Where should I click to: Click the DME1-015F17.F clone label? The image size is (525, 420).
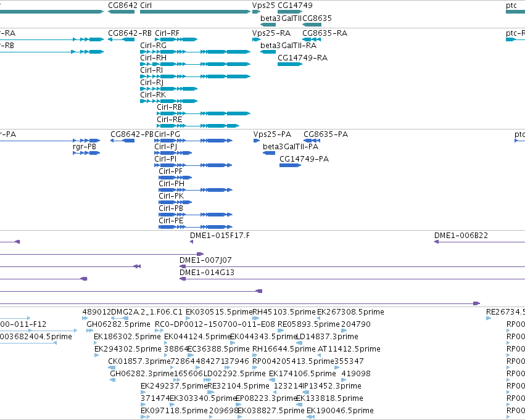pyautogui.click(x=220, y=236)
